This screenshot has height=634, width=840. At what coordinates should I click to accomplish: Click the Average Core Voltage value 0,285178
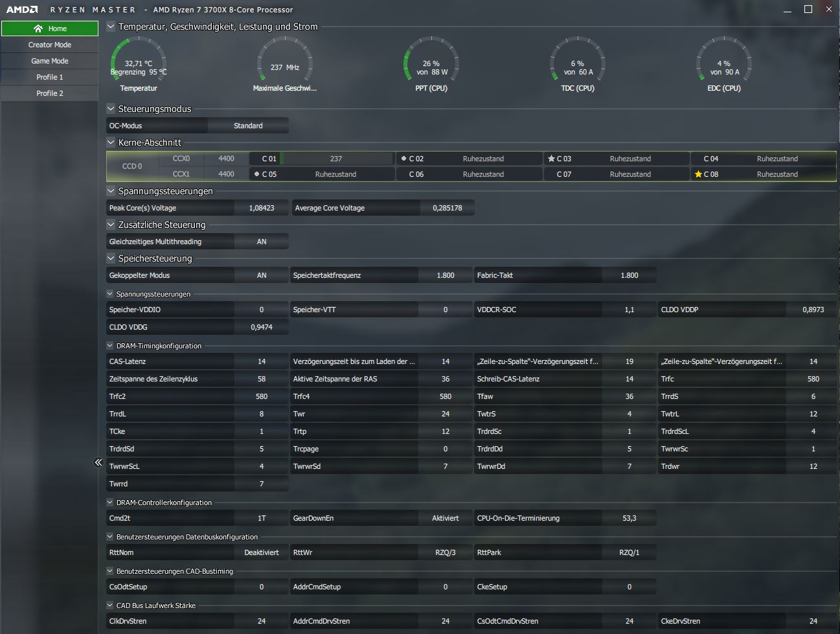click(x=448, y=208)
